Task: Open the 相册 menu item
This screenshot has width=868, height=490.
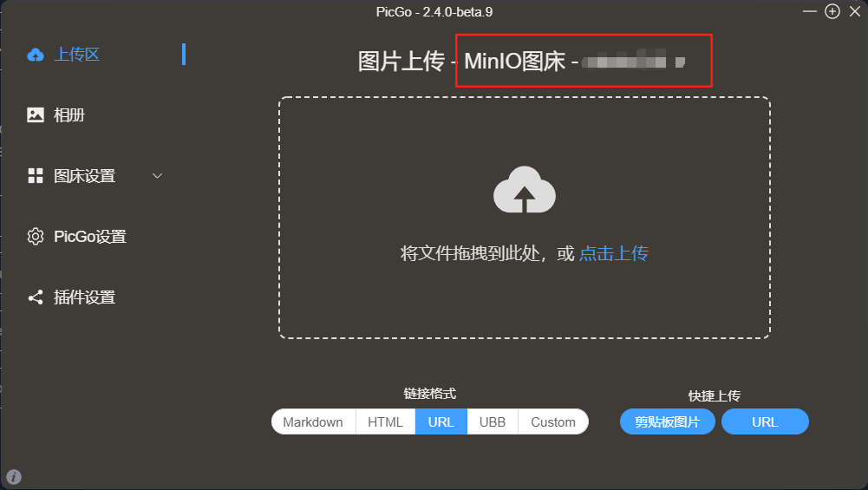Action: click(x=69, y=115)
